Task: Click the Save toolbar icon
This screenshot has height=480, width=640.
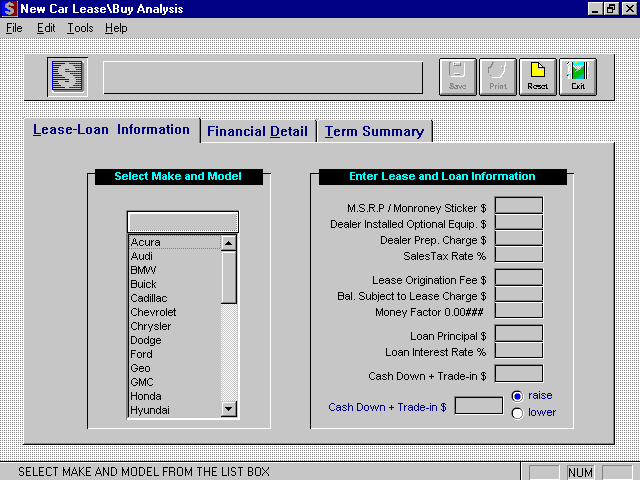Action: pos(458,76)
